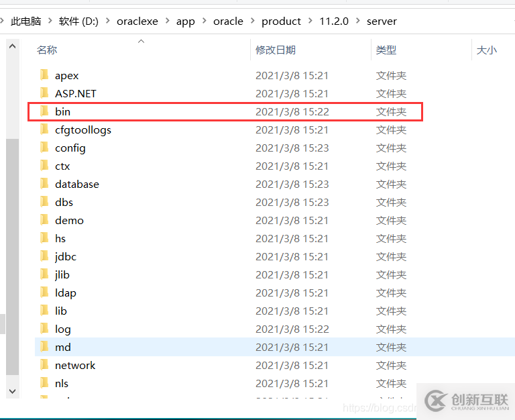
Task: Select the ldap folder icon
Action: pyautogui.click(x=44, y=292)
